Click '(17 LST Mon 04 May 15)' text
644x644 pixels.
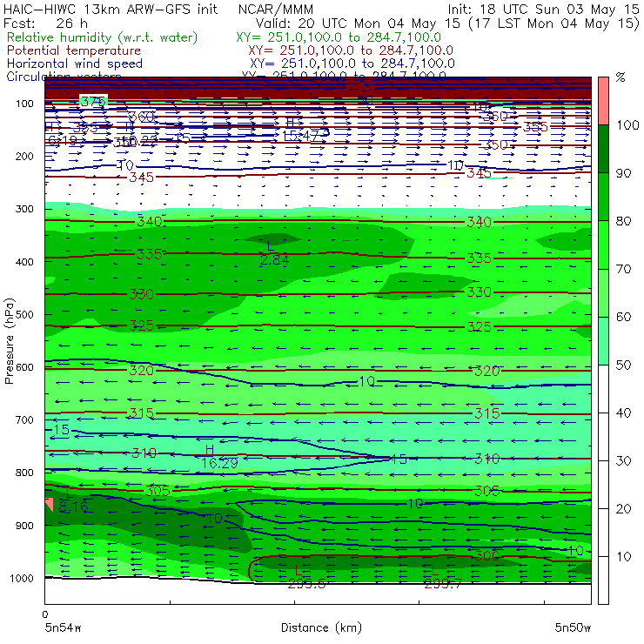(553, 23)
